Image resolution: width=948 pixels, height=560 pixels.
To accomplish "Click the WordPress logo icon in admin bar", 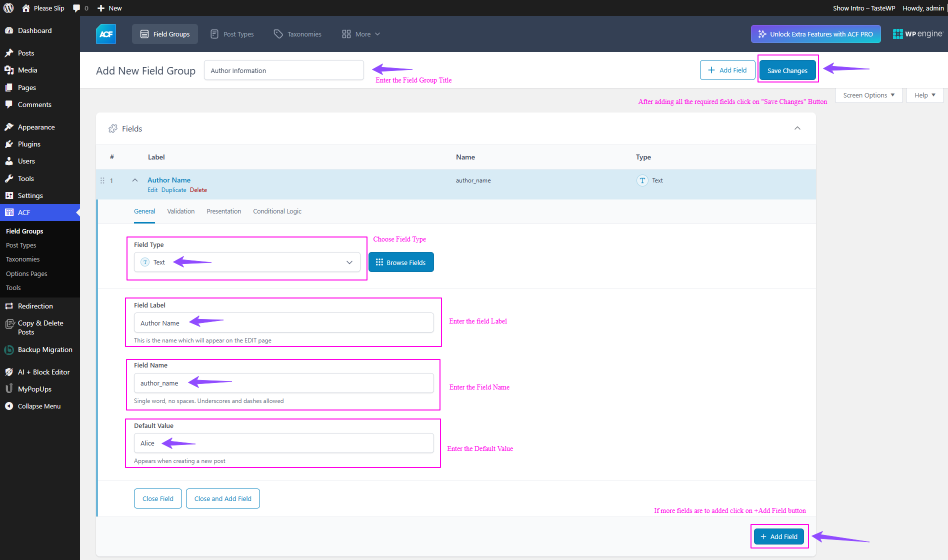I will 8,8.
